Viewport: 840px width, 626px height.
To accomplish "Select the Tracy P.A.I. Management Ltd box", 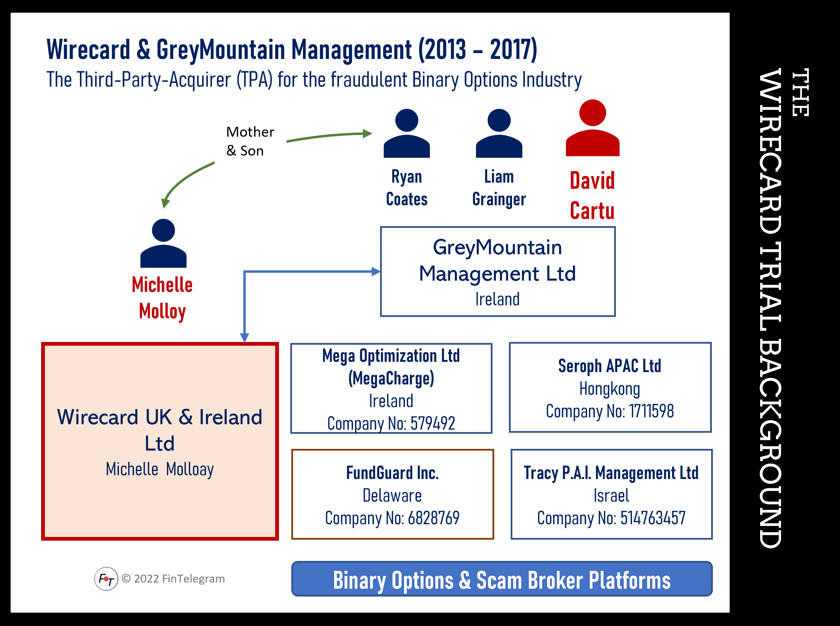I will click(x=611, y=494).
